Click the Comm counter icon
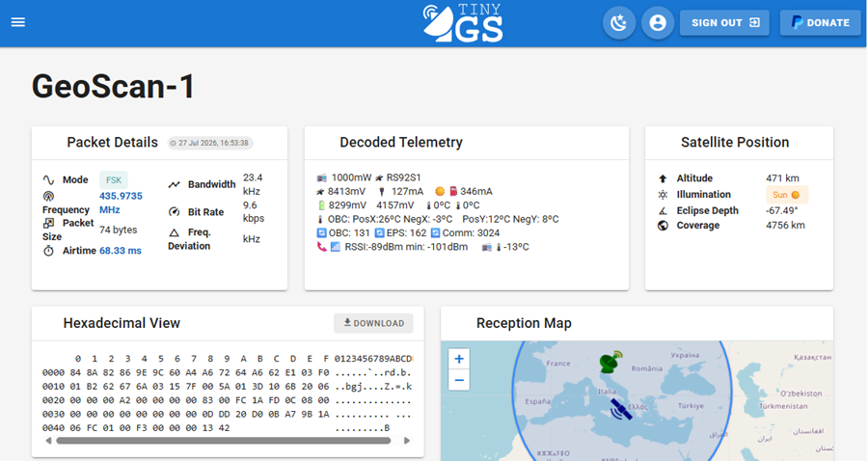 (436, 233)
